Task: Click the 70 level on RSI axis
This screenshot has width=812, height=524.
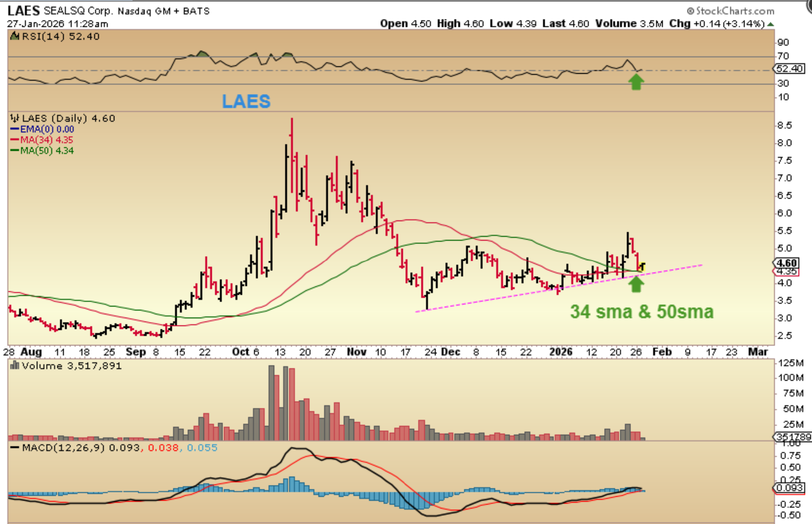Action: coord(783,56)
